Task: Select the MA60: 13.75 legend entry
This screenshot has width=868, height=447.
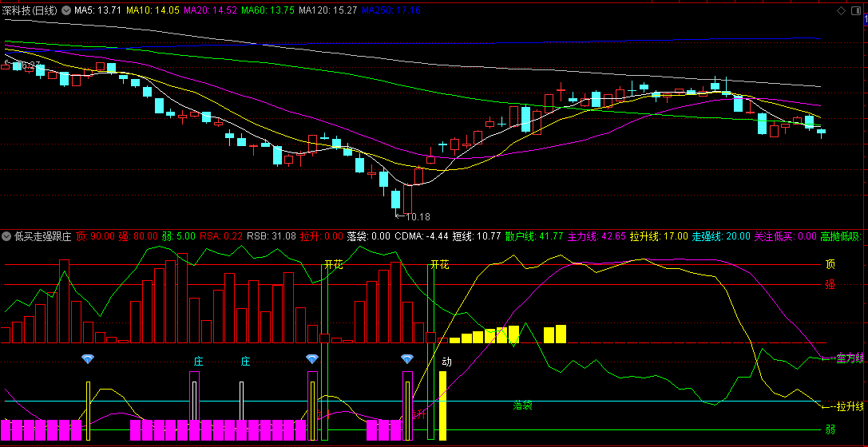Action: click(268, 10)
